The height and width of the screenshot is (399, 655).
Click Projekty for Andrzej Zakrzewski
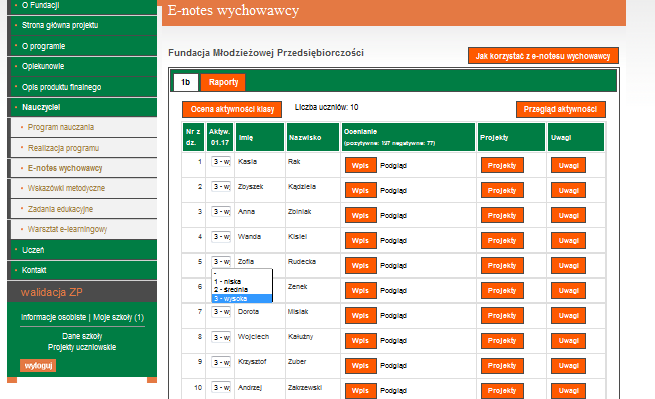click(x=502, y=391)
